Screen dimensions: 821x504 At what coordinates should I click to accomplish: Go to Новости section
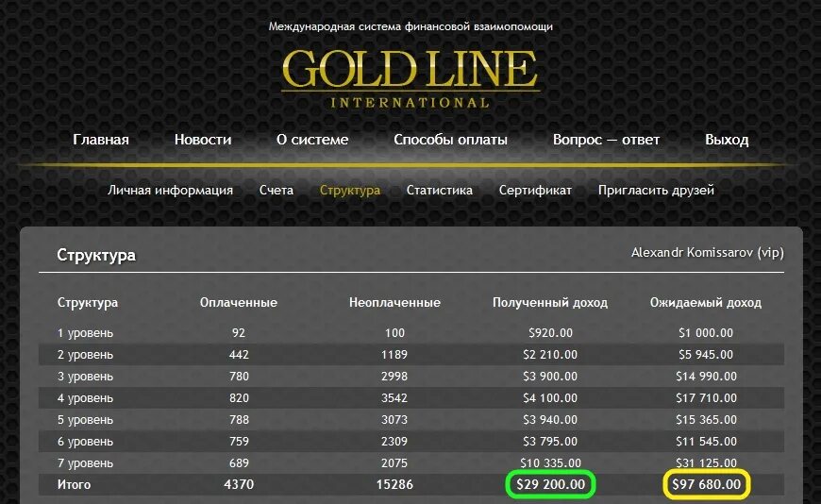[203, 140]
